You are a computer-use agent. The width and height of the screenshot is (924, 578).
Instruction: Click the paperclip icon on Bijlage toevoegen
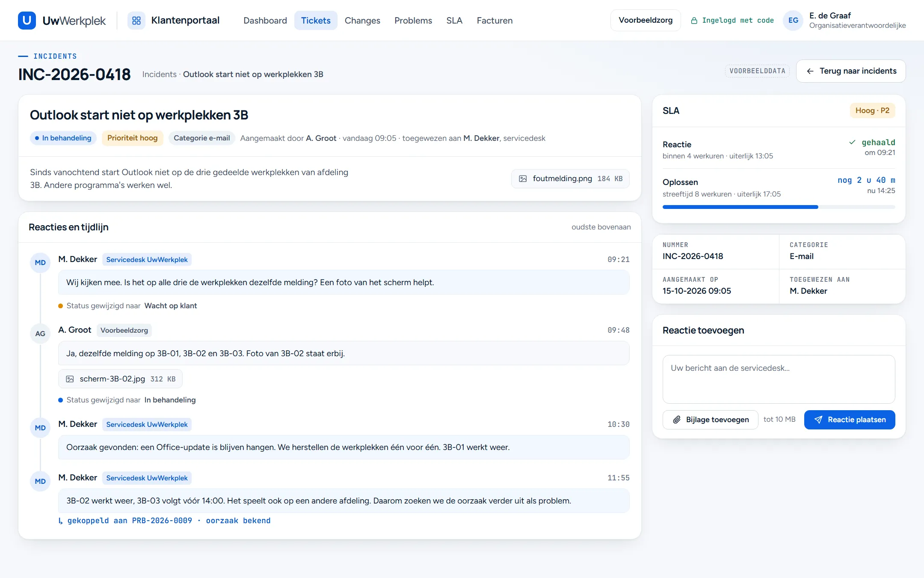pyautogui.click(x=677, y=420)
